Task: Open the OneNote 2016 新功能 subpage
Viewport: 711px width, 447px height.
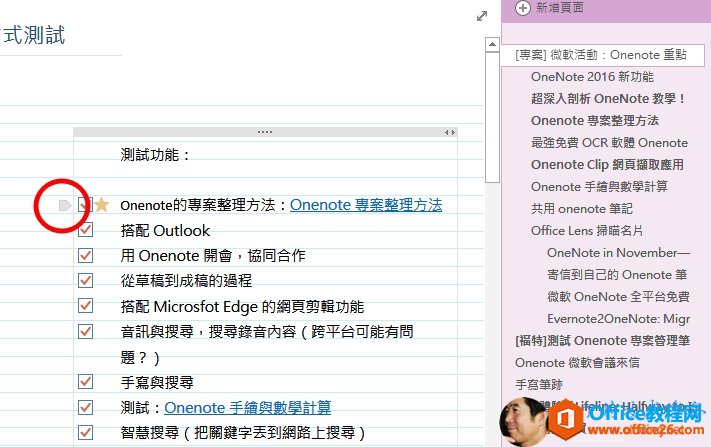Action: pos(592,77)
